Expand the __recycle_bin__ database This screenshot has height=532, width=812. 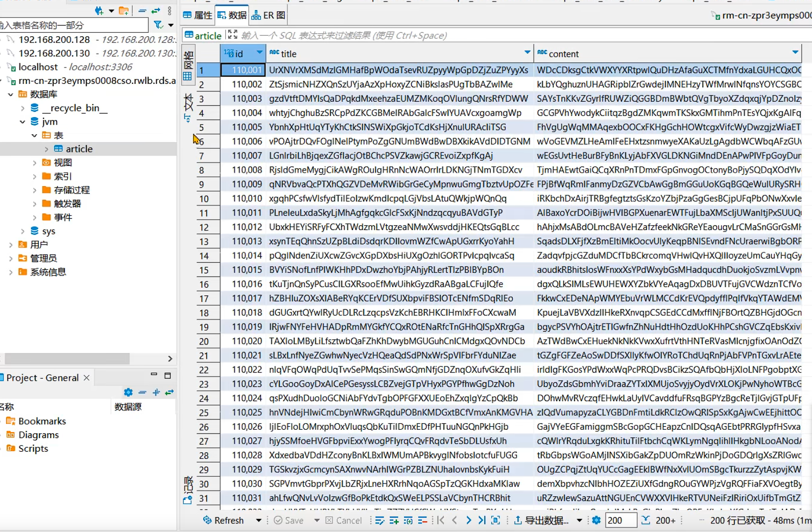click(22, 108)
